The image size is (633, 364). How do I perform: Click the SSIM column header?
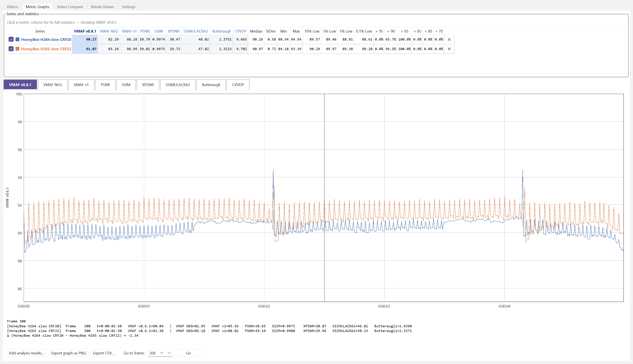pos(158,31)
